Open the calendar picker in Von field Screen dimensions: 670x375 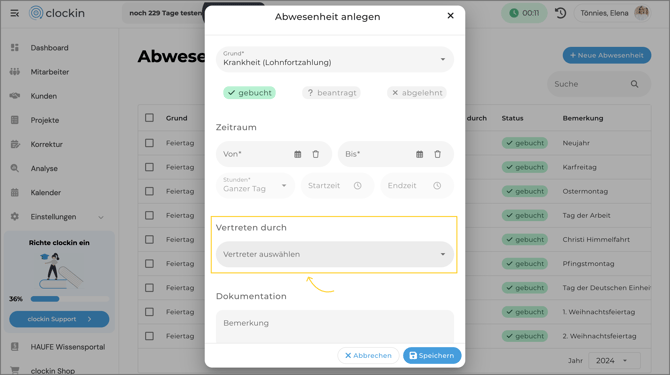tap(297, 154)
